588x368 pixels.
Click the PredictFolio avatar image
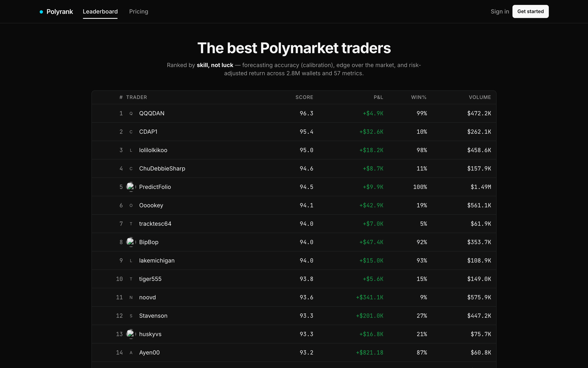(131, 187)
